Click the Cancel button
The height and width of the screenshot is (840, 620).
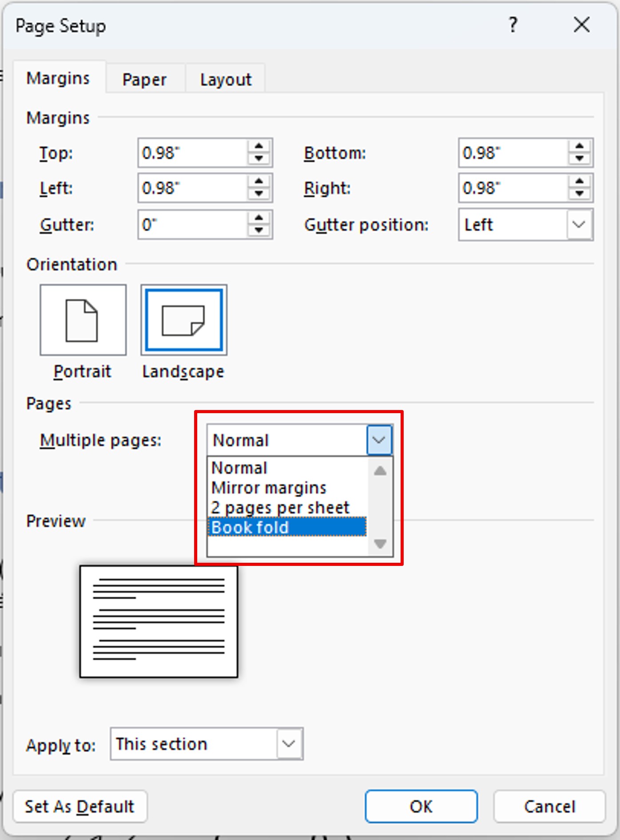549,806
